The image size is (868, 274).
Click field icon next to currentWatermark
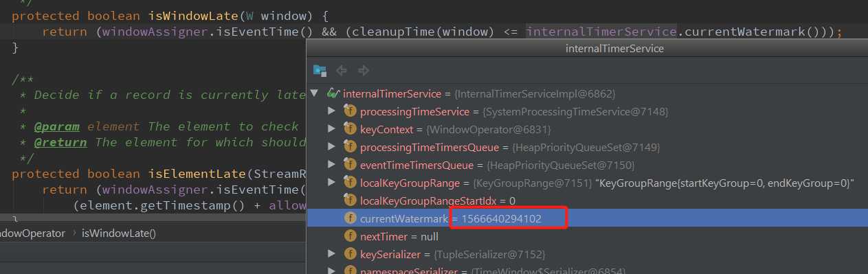point(350,218)
